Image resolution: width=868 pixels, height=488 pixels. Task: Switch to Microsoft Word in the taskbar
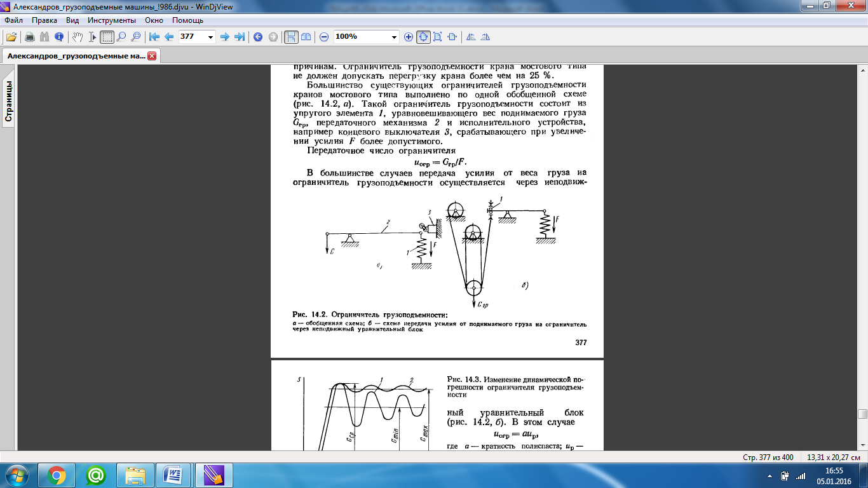pos(173,475)
